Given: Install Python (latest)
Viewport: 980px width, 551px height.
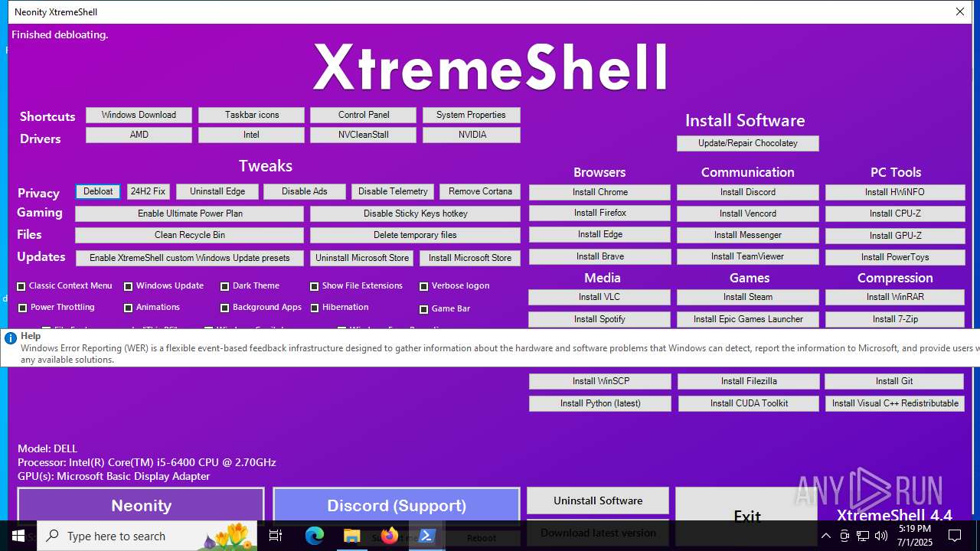Looking at the screenshot, I should (600, 403).
